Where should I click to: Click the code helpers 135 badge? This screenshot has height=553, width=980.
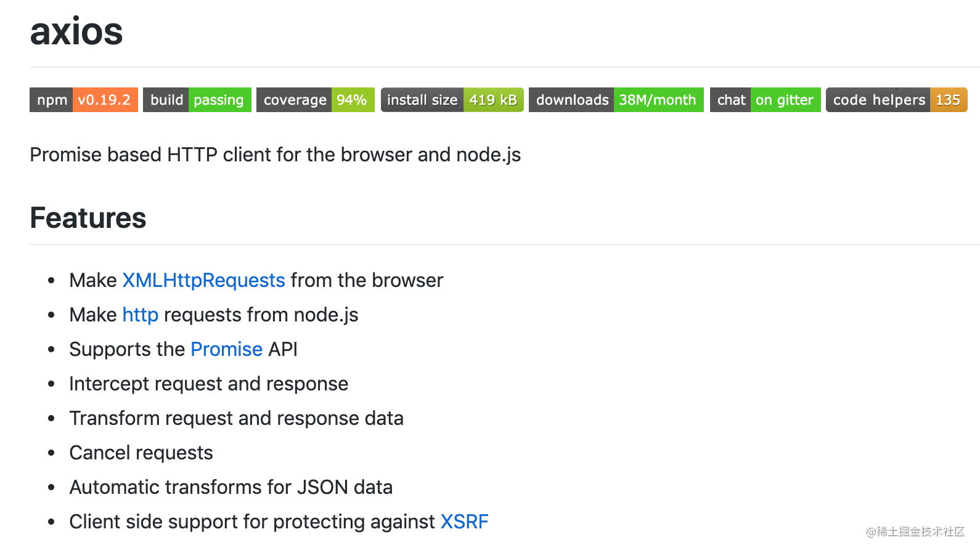pyautogui.click(x=897, y=100)
